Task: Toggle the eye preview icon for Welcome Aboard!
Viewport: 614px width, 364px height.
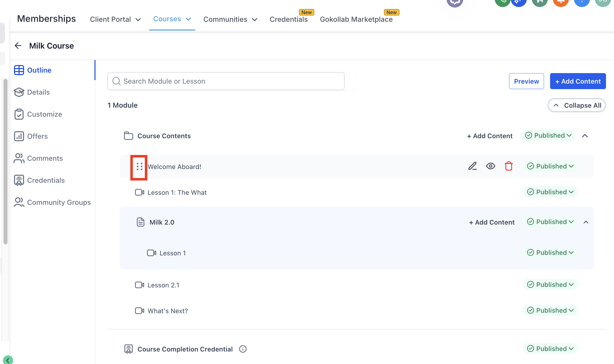Action: pos(490,166)
